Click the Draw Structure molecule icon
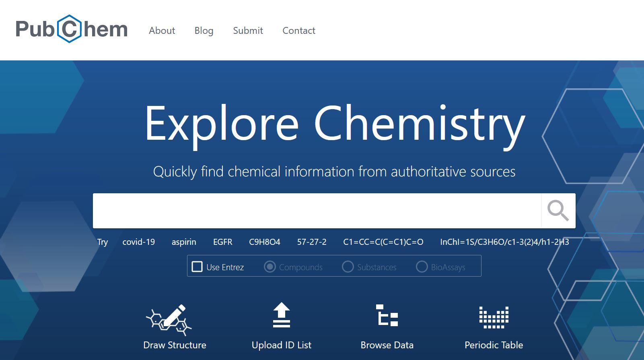 169,320
